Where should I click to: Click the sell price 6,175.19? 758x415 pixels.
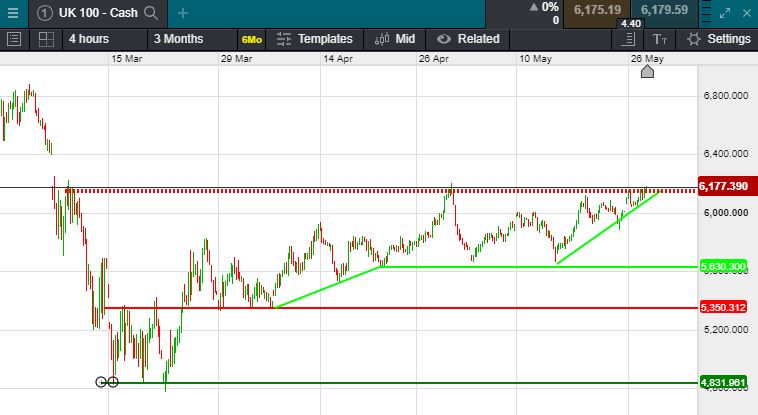[597, 10]
